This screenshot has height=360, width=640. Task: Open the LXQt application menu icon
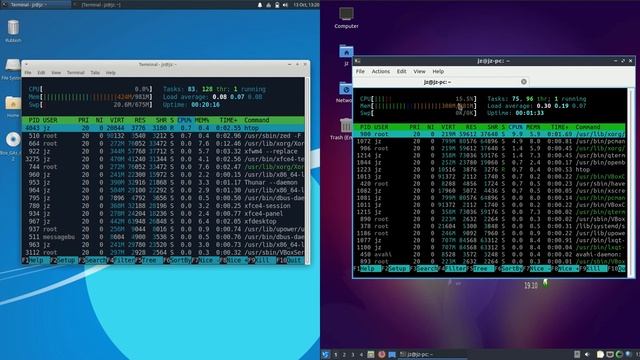click(x=325, y=355)
